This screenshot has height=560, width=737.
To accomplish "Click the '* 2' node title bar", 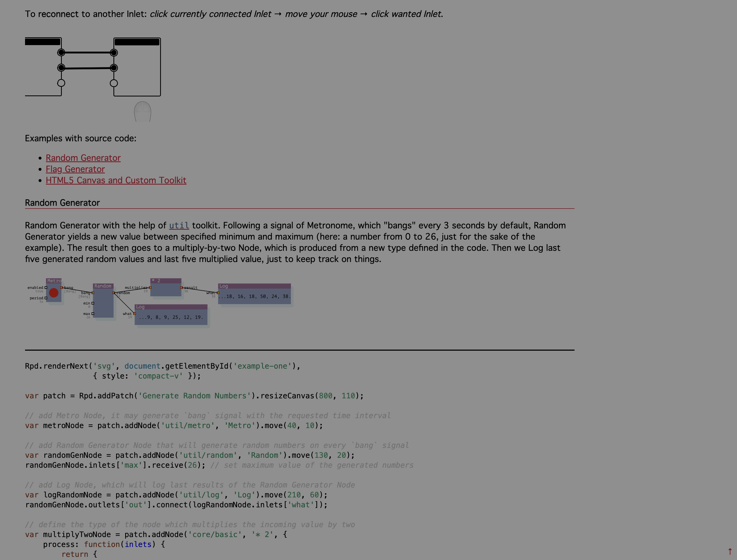I will coord(166,281).
